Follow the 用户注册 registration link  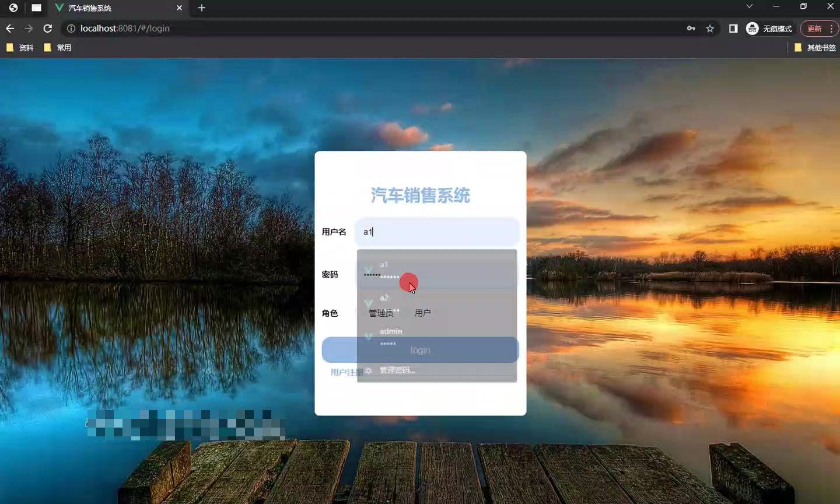[346, 372]
